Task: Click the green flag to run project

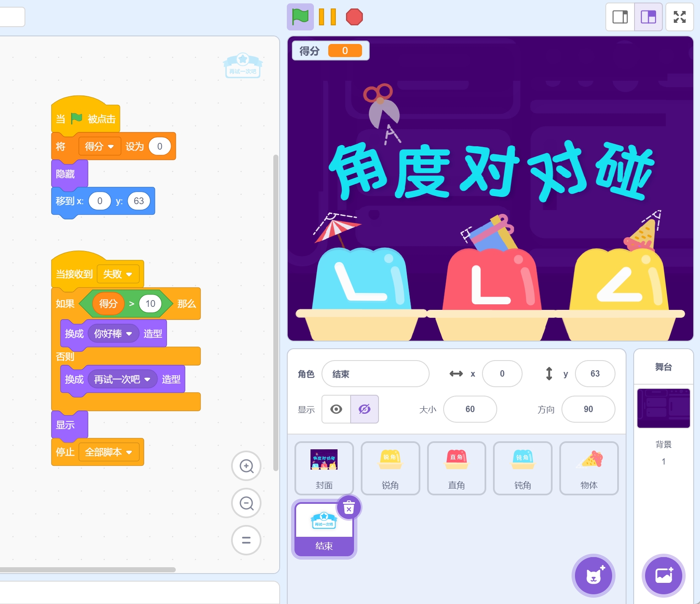Action: (300, 17)
